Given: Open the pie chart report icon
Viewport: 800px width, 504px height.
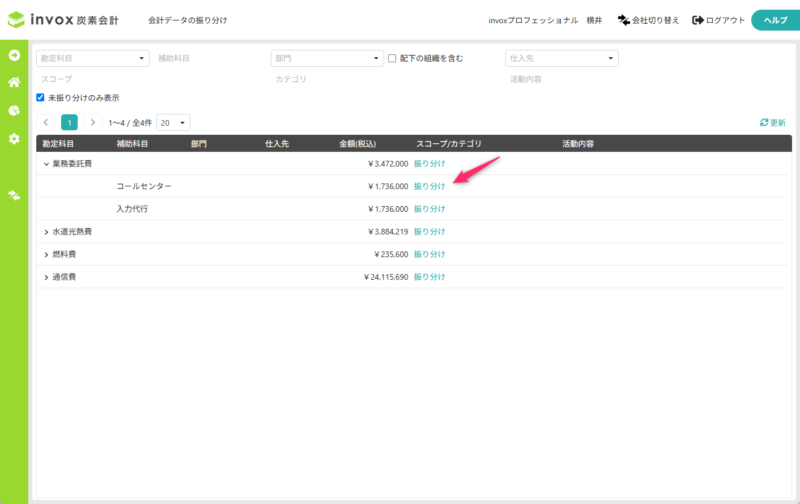Looking at the screenshot, I should pos(14,110).
